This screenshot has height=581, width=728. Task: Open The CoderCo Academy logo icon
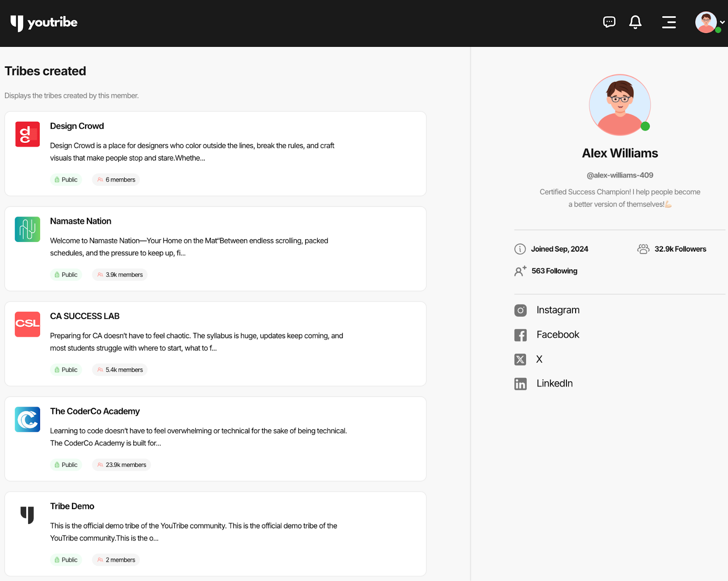27,419
